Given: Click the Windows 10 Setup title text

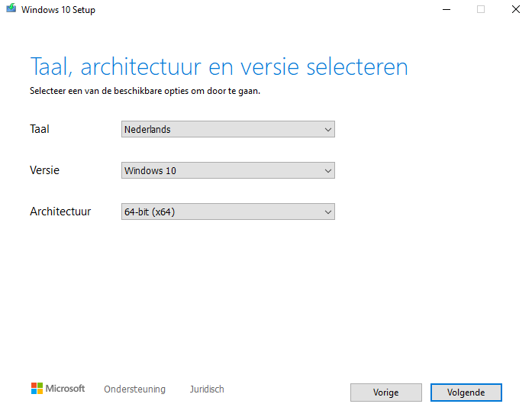Looking at the screenshot, I should click(x=58, y=10).
